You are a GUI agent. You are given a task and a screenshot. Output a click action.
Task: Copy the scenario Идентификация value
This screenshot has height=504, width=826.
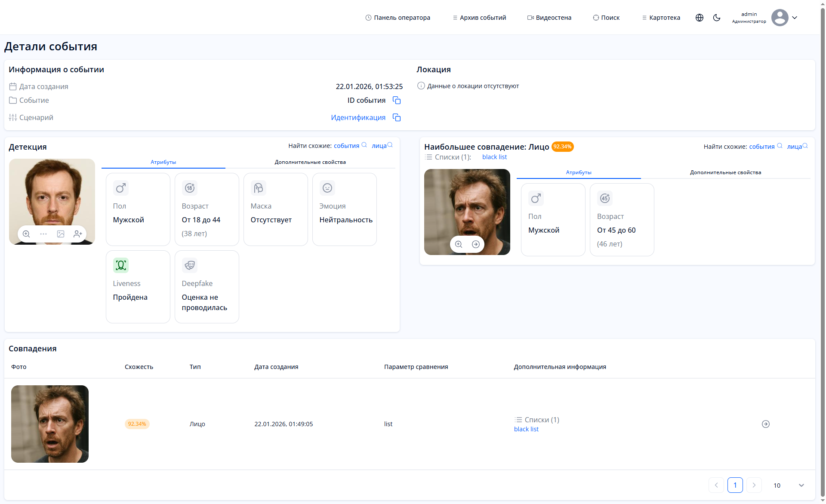point(397,117)
